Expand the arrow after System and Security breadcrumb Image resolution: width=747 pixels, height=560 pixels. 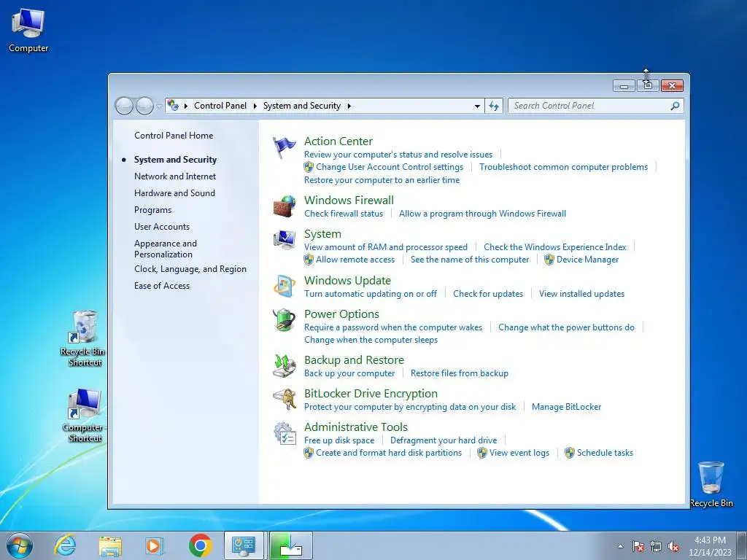coord(349,106)
